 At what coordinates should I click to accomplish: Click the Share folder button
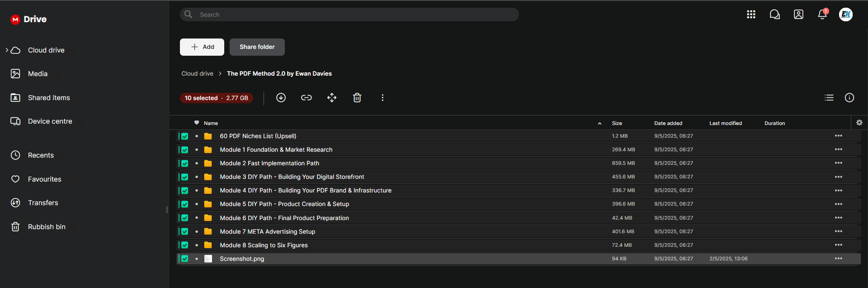257,47
